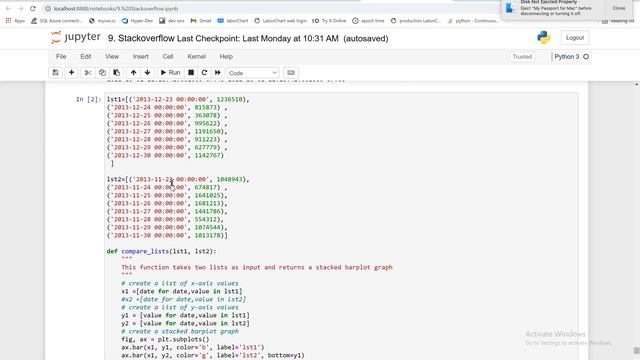Screen dimensions: 640x360
Task: Click the lst1 assignment line
Action: point(178,99)
